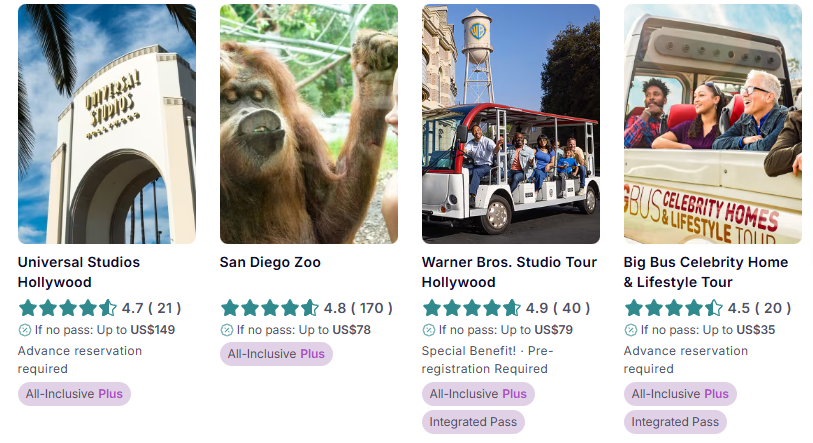Screen dimensions: 813x443
Task: Click the discount icon beside US$78 price
Action: [x=227, y=330]
